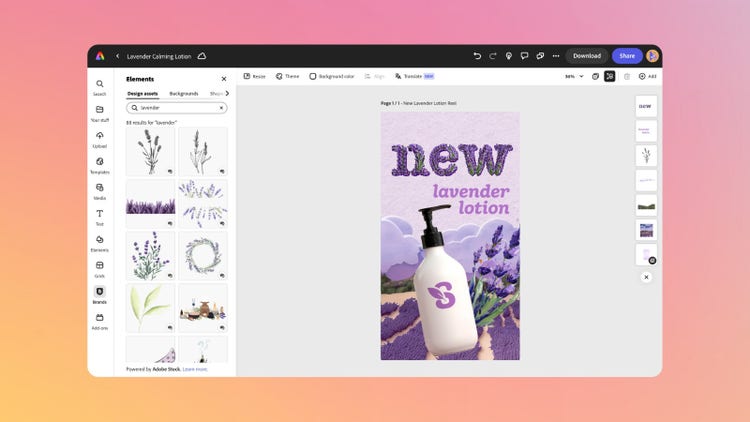Click the undo arrow icon

pyautogui.click(x=477, y=56)
